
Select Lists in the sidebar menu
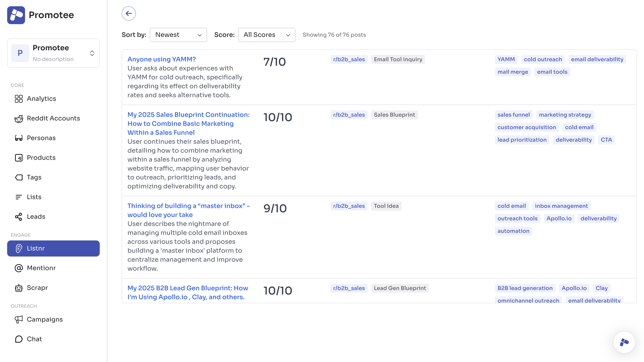[34, 197]
